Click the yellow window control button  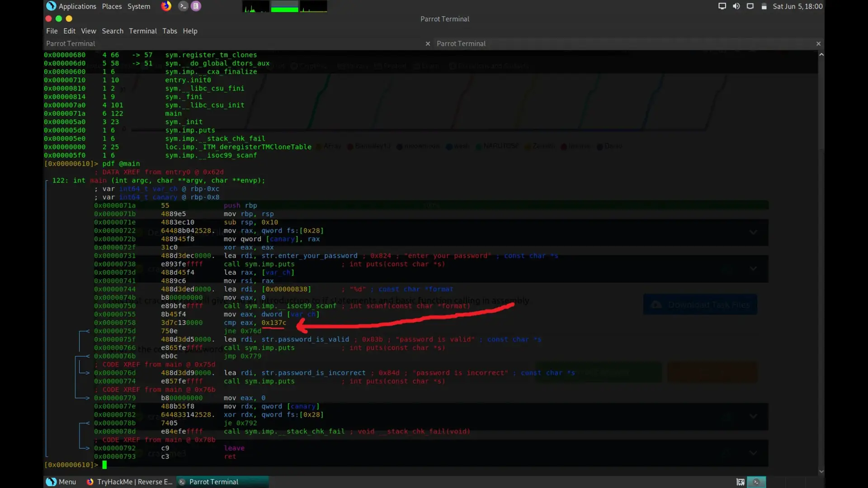(x=69, y=19)
